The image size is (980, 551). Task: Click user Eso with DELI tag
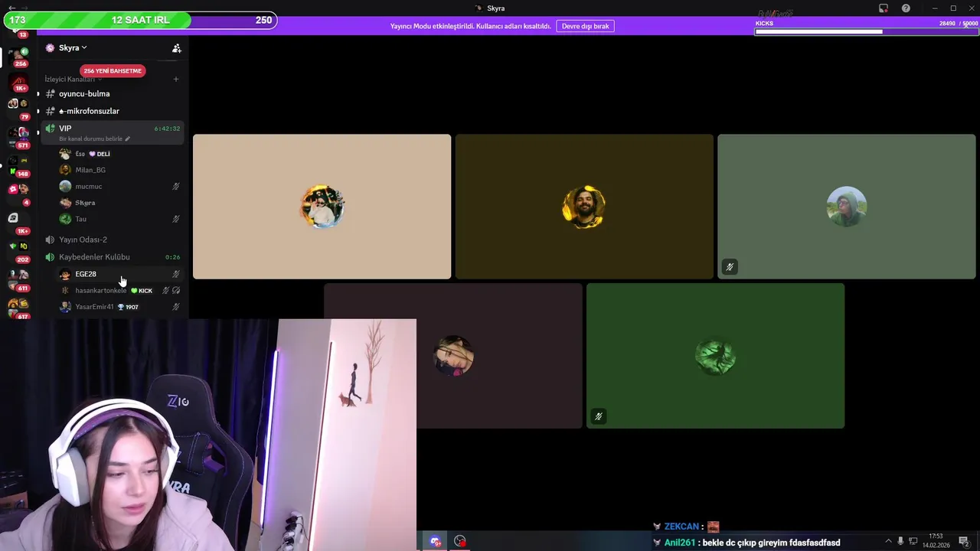119,154
